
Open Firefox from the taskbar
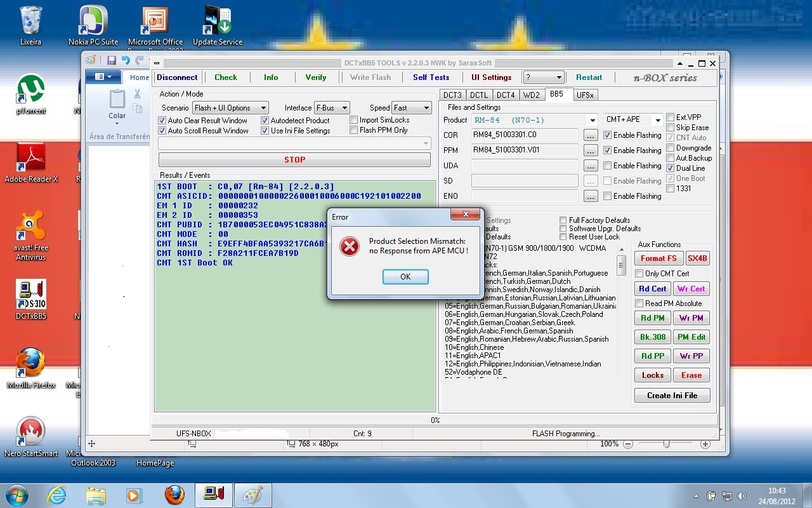174,495
